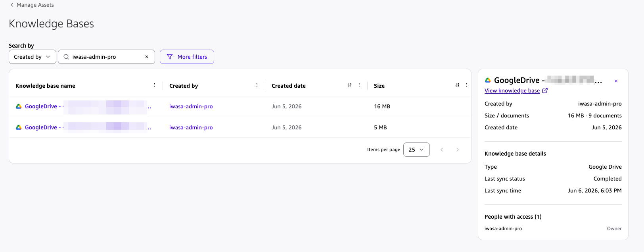Go back to Manage Assets
Viewport: 644px width, 252px height.
32,5
